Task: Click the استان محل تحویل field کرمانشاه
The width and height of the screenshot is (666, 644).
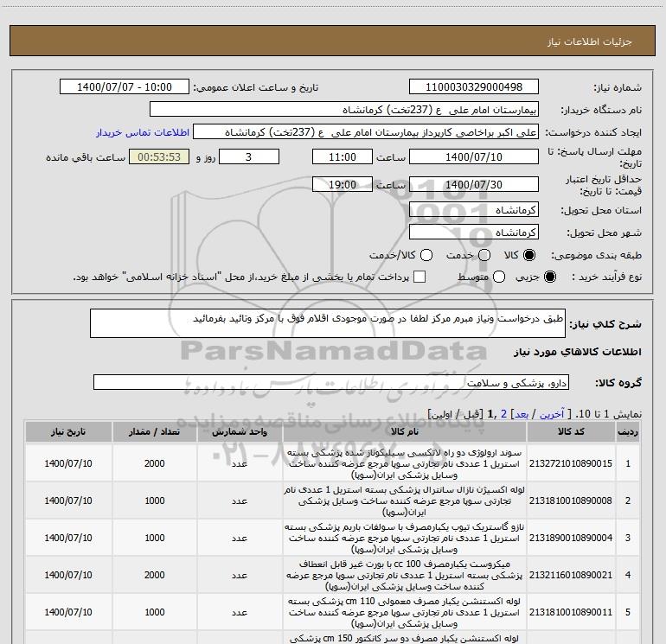Action: click(474, 209)
